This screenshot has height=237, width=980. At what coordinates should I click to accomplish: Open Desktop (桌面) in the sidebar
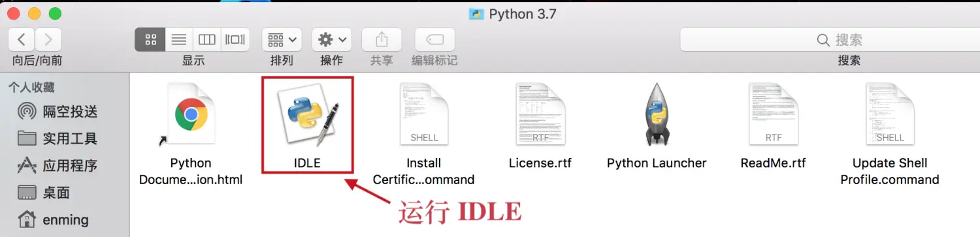point(44,193)
